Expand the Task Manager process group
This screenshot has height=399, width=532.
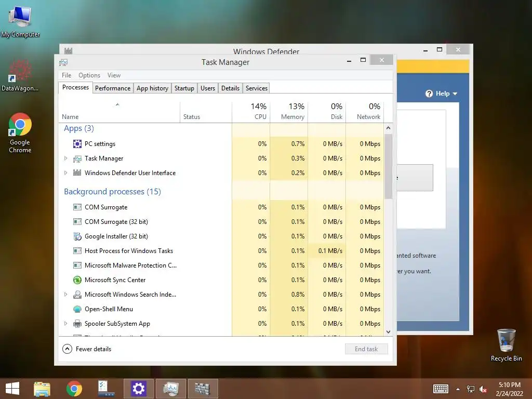click(x=66, y=158)
